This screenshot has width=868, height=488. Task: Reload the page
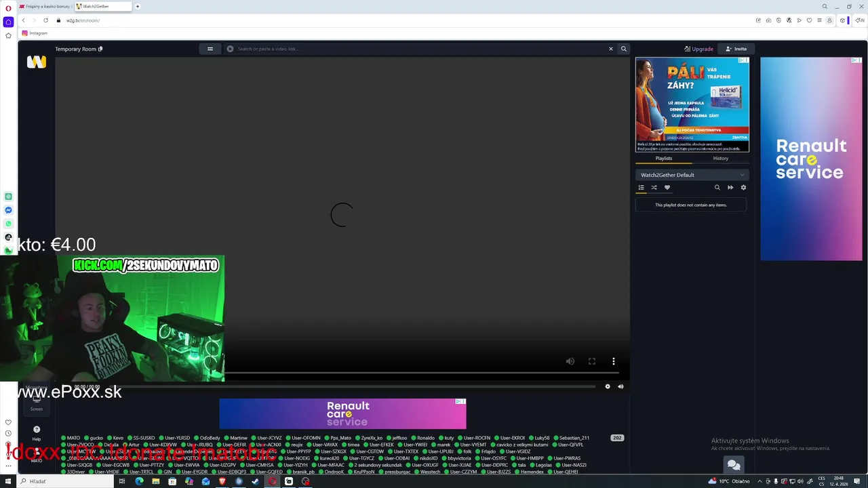(45, 20)
